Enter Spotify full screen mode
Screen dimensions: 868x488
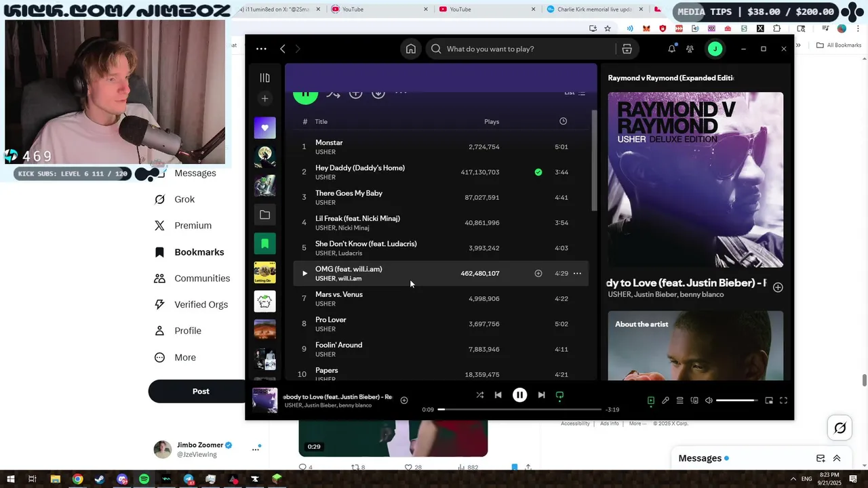click(x=783, y=401)
